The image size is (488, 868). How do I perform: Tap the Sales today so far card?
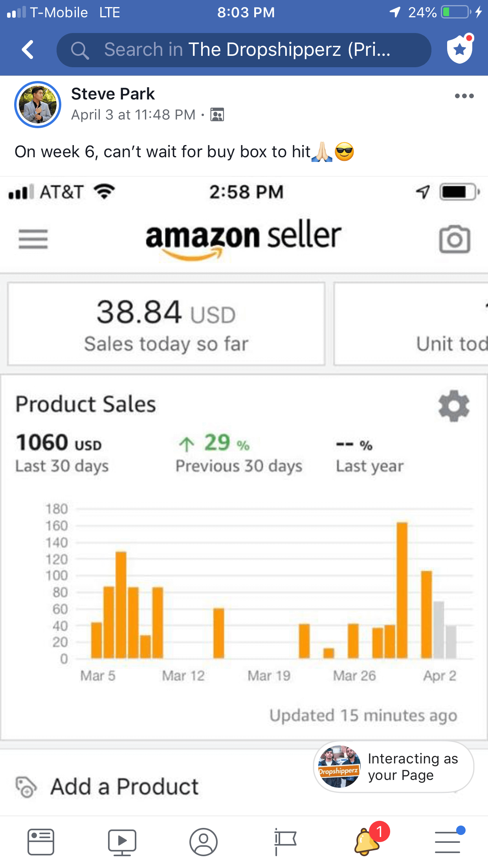(x=166, y=324)
